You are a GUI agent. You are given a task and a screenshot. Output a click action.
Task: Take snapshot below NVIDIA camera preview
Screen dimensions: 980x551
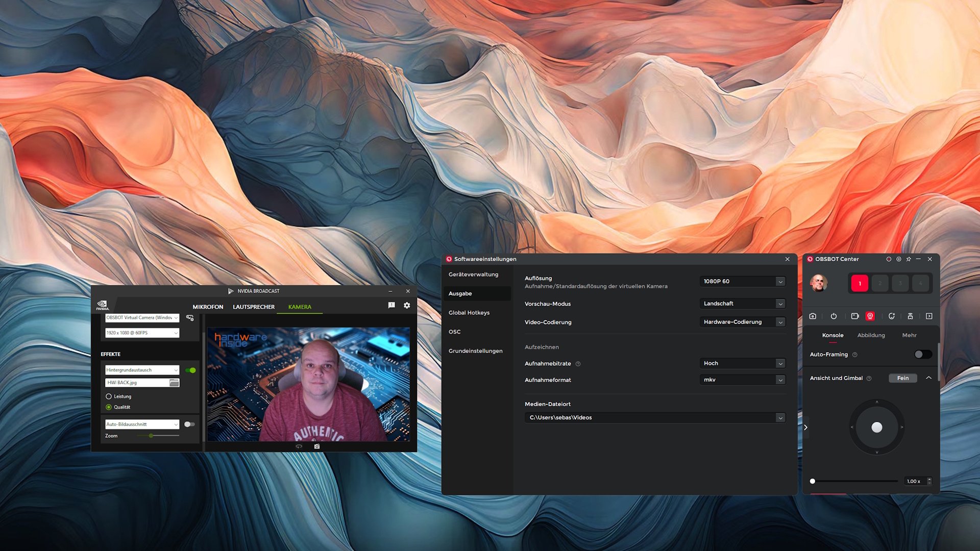pos(317,446)
